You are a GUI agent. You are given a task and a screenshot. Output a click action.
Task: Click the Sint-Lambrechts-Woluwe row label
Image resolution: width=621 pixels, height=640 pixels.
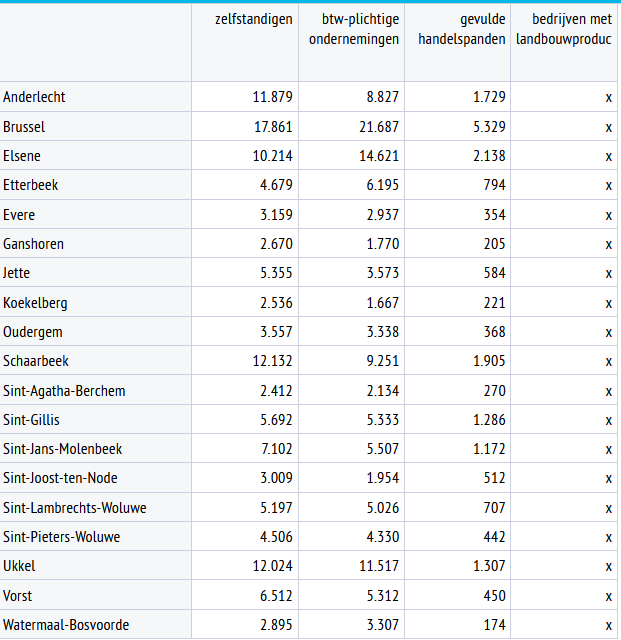tap(75, 508)
